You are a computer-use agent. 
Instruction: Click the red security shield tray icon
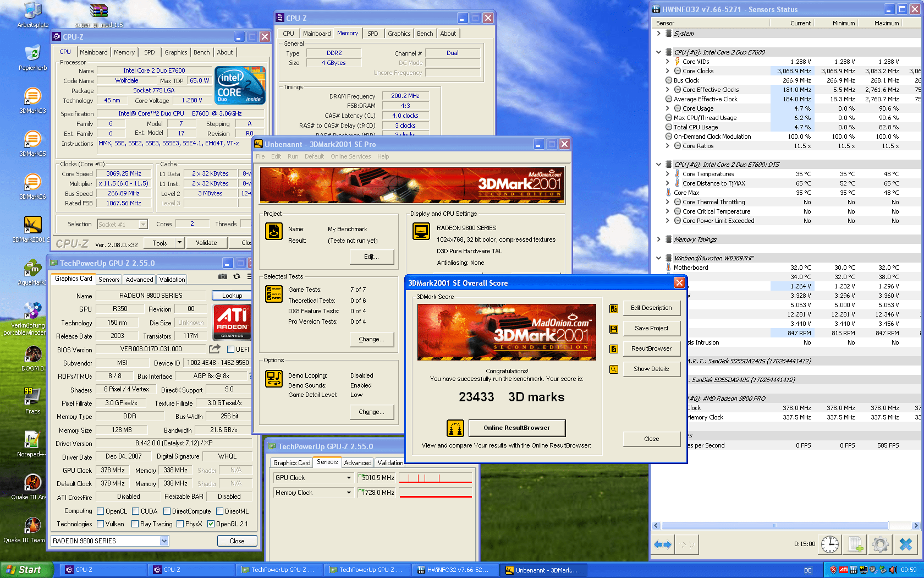click(833, 570)
